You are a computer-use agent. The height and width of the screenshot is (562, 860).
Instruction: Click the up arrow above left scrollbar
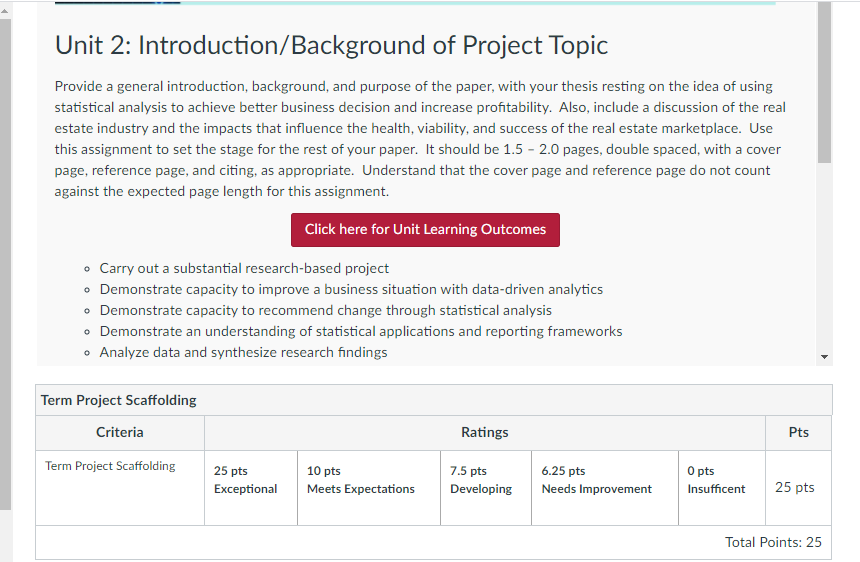[x=5, y=11]
